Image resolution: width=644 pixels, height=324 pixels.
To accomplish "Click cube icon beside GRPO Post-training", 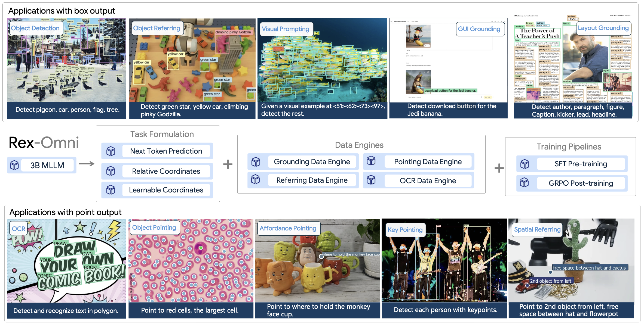I will tap(524, 182).
